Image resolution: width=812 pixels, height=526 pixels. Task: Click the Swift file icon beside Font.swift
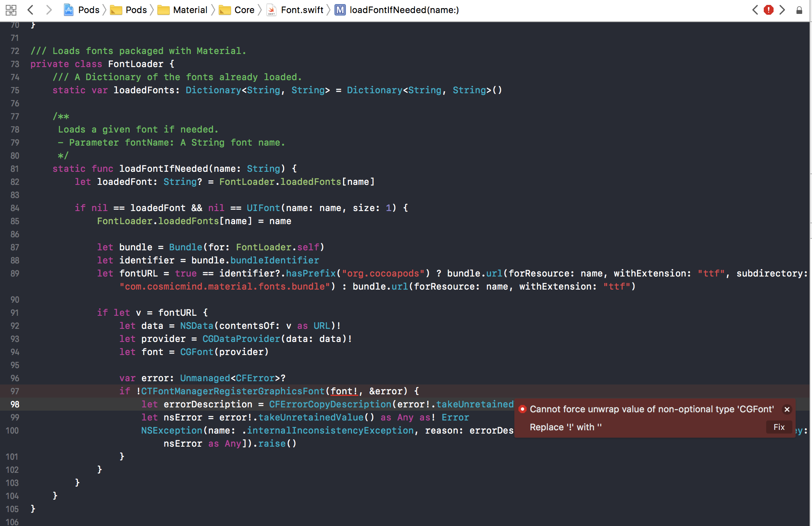(271, 10)
